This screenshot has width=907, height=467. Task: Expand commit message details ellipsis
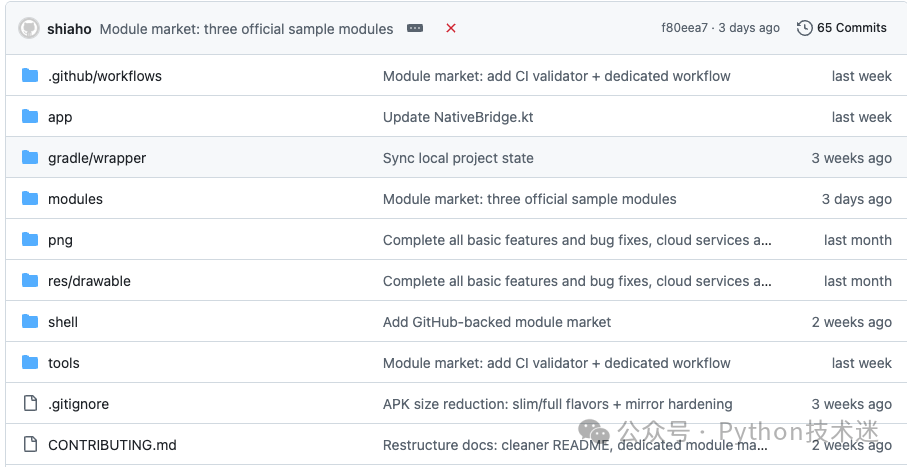[415, 28]
